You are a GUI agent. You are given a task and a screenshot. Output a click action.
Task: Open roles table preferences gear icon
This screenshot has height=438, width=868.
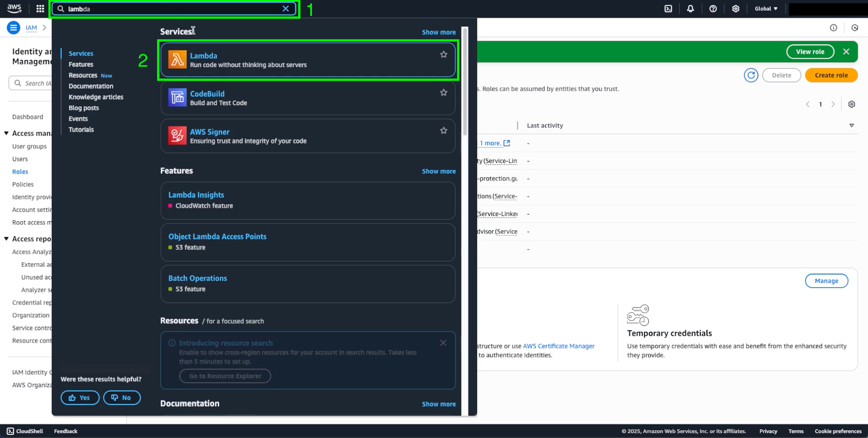click(x=852, y=104)
